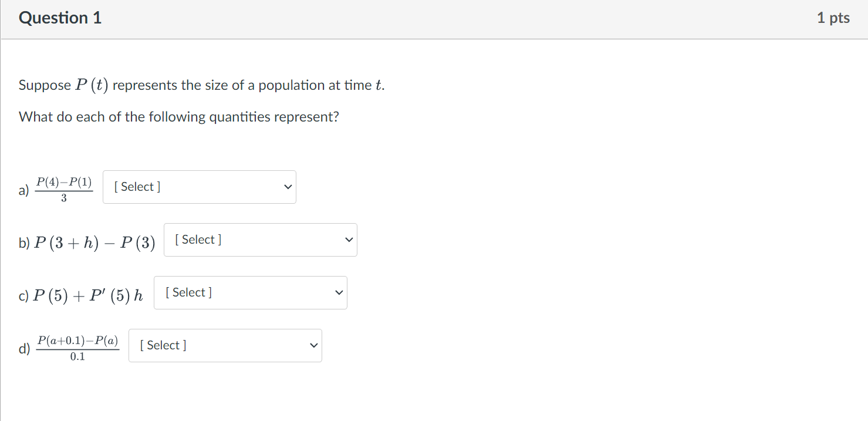868x421 pixels.
Task: Click the chevron on the part a) selector
Action: point(287,187)
